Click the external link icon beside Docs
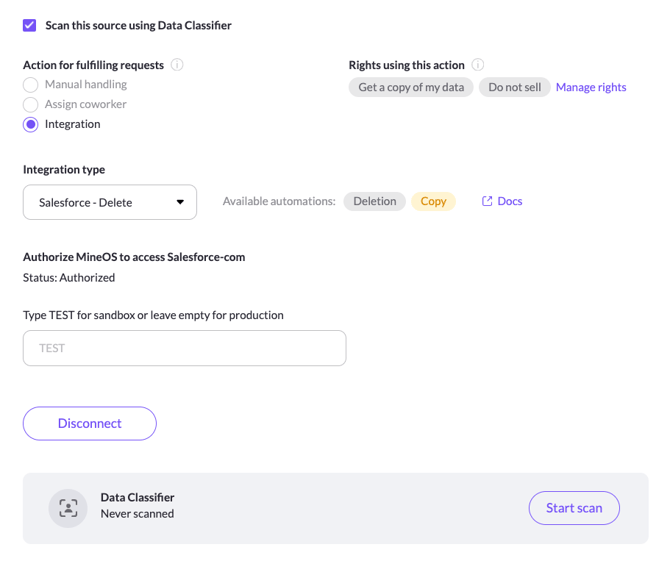 point(487,201)
